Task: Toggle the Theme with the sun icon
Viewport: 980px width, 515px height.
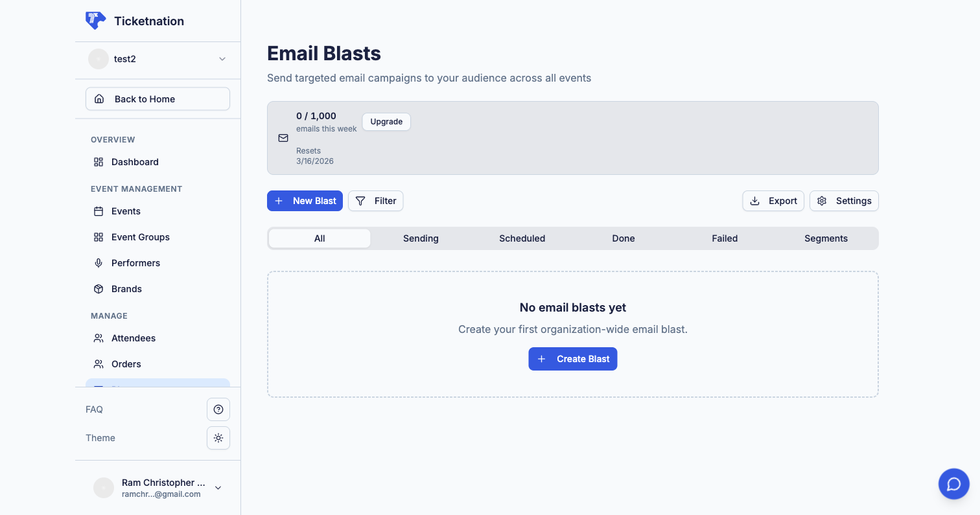Action: coord(218,438)
